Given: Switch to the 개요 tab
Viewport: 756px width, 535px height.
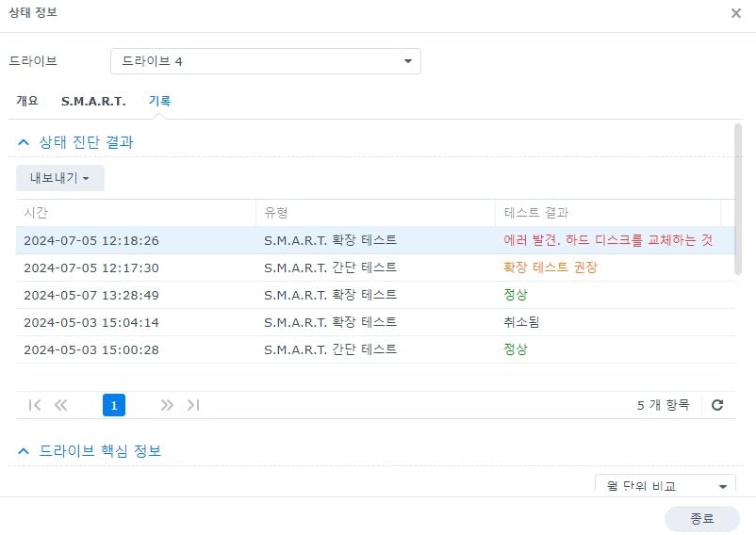Looking at the screenshot, I should [x=27, y=101].
